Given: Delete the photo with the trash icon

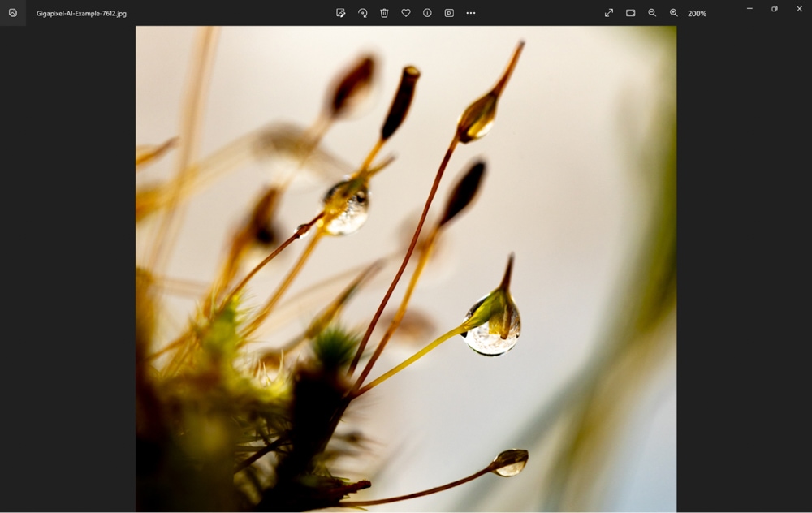Looking at the screenshot, I should pyautogui.click(x=384, y=13).
